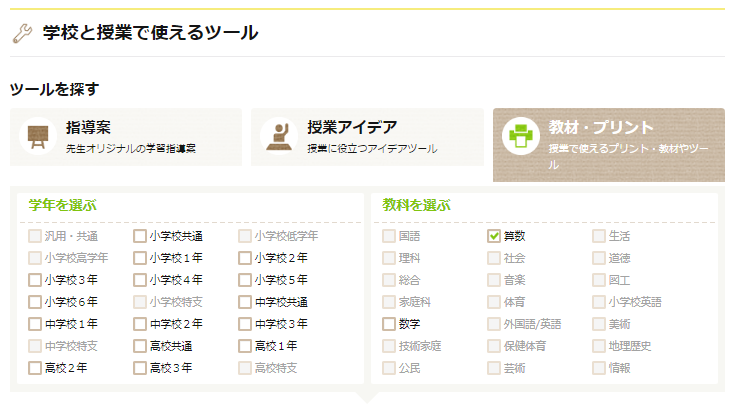
Task: Click the easel icon for 指導案
Action: pos(38,136)
